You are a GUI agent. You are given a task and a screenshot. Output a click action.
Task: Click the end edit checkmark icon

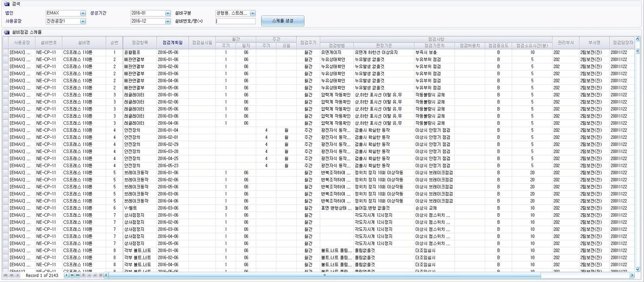[95, 275]
